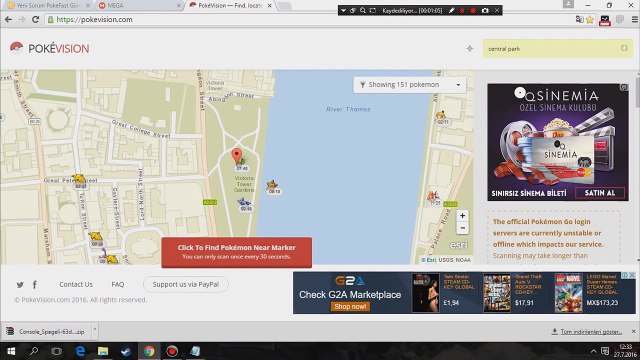Click the Esri attribution link
Image resolution: width=640 pixels, height=360 pixels.
[431, 260]
